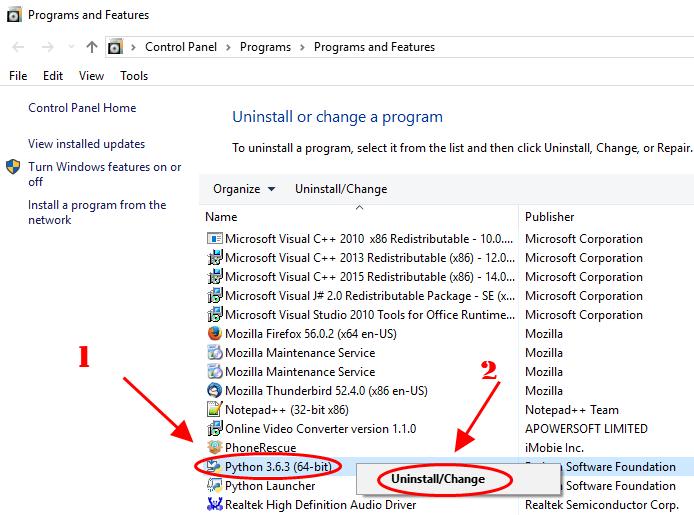The height and width of the screenshot is (515, 694).
Task: Click the Python 3.6.3 icon
Action: pyautogui.click(x=215, y=466)
